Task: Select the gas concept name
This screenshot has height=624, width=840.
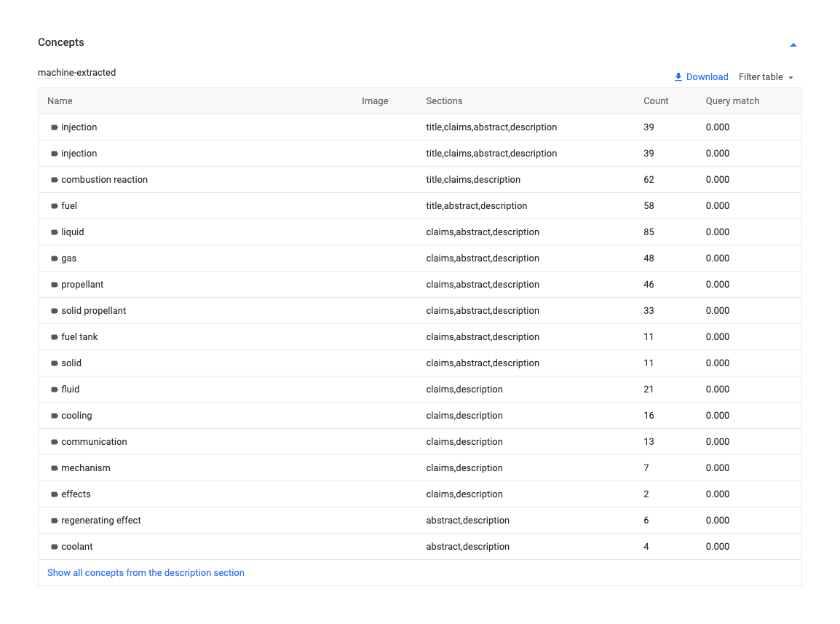Action: click(x=68, y=258)
